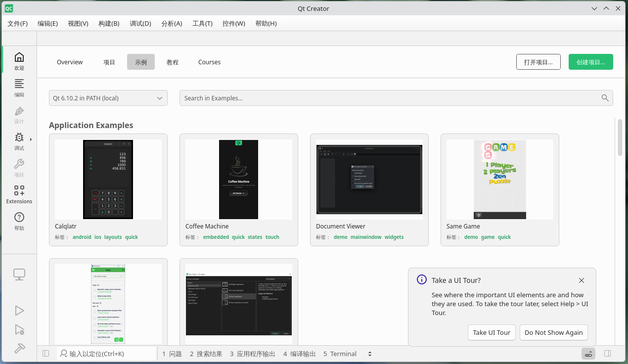Open the Welcome mode in sidebar
628x364 pixels.
tap(19, 61)
